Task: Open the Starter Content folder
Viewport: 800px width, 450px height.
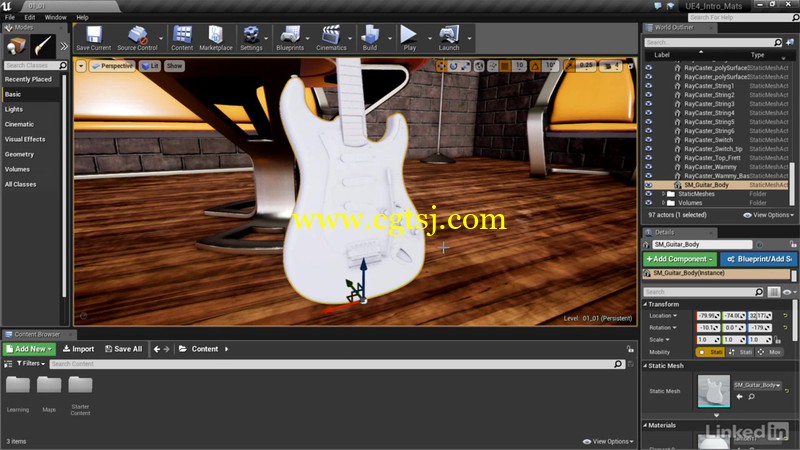Action: tap(80, 395)
